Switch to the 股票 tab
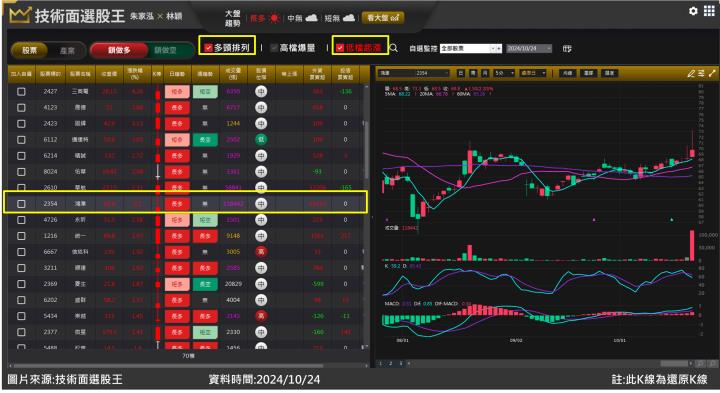This screenshot has height=393, width=720. point(30,51)
